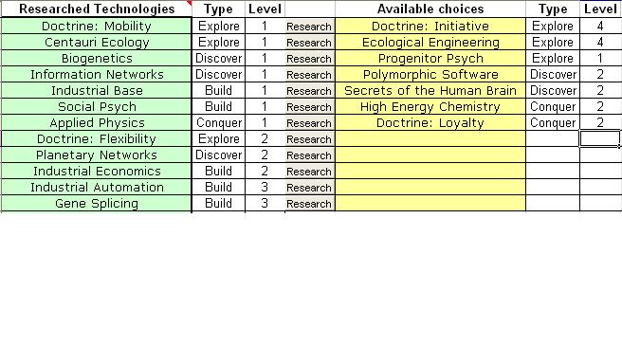622x364 pixels.
Task: Click the first empty yellow choice cell
Action: (430, 139)
